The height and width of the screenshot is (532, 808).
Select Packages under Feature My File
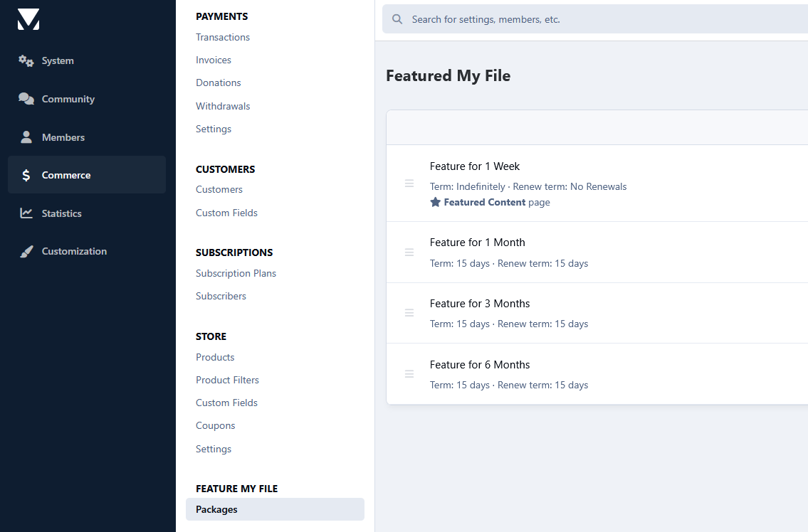pyautogui.click(x=276, y=509)
